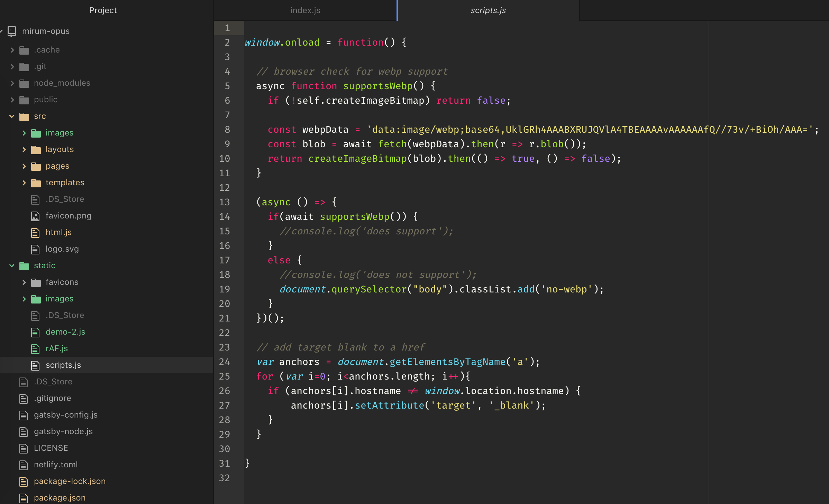Click the html.js file icon
Viewport: 829px width, 504px height.
[x=35, y=233]
